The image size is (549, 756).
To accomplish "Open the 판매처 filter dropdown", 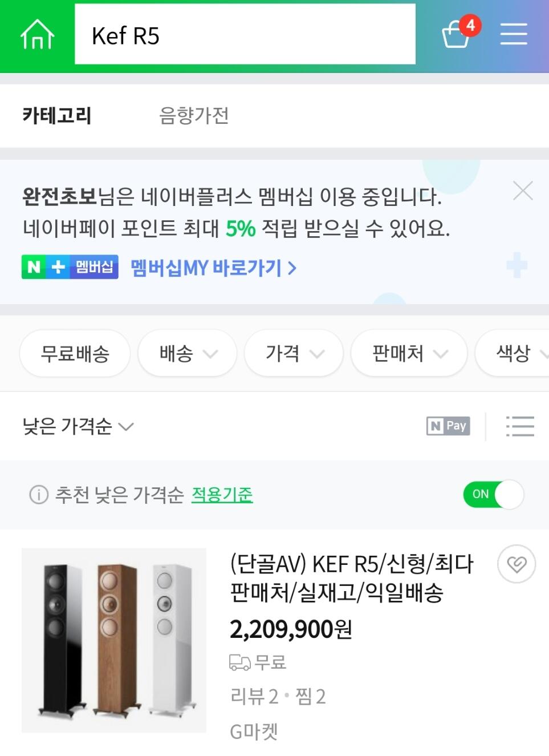I will pyautogui.click(x=409, y=354).
